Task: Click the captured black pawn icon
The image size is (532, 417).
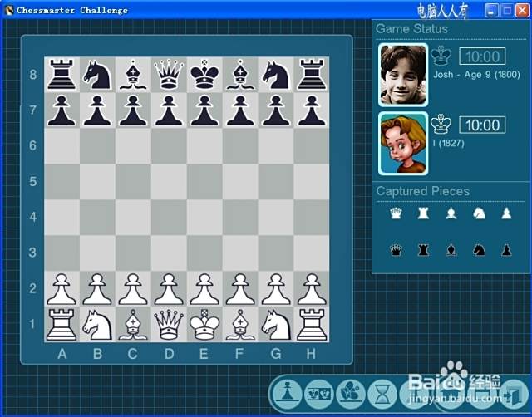Action: click(x=506, y=250)
